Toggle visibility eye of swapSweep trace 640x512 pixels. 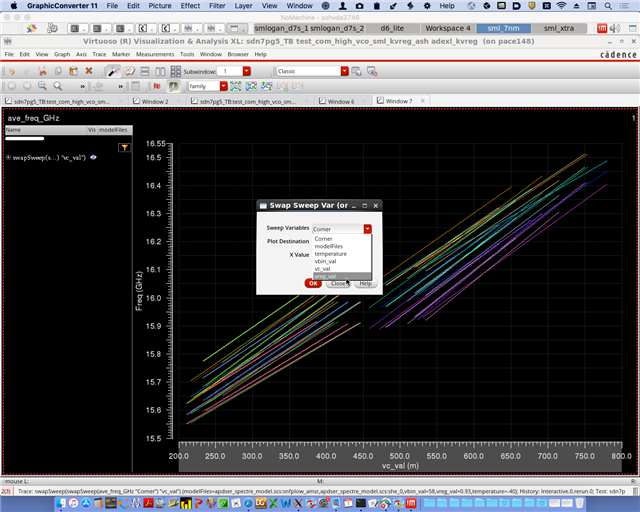(93, 158)
